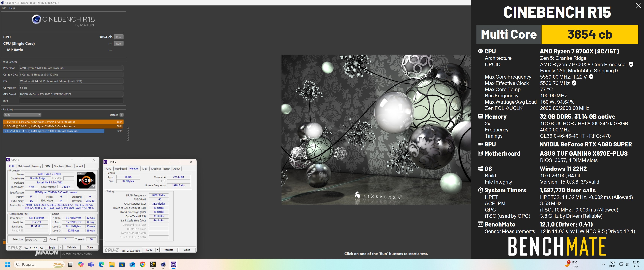644x270 pixels.
Task: Open Tools dropdown arrow in CPU-Z Memory window
Action: click(157, 250)
